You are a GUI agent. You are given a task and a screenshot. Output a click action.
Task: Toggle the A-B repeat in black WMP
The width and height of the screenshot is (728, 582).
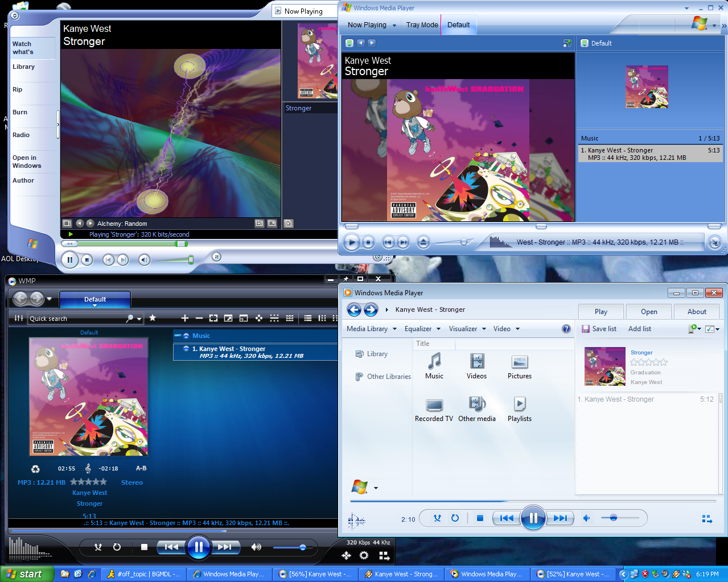141,468
